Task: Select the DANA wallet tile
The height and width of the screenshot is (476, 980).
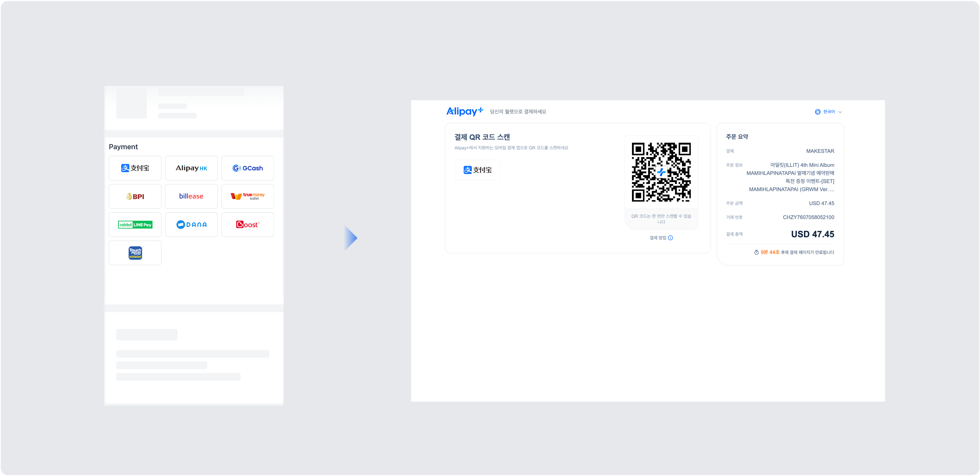Action: (191, 225)
